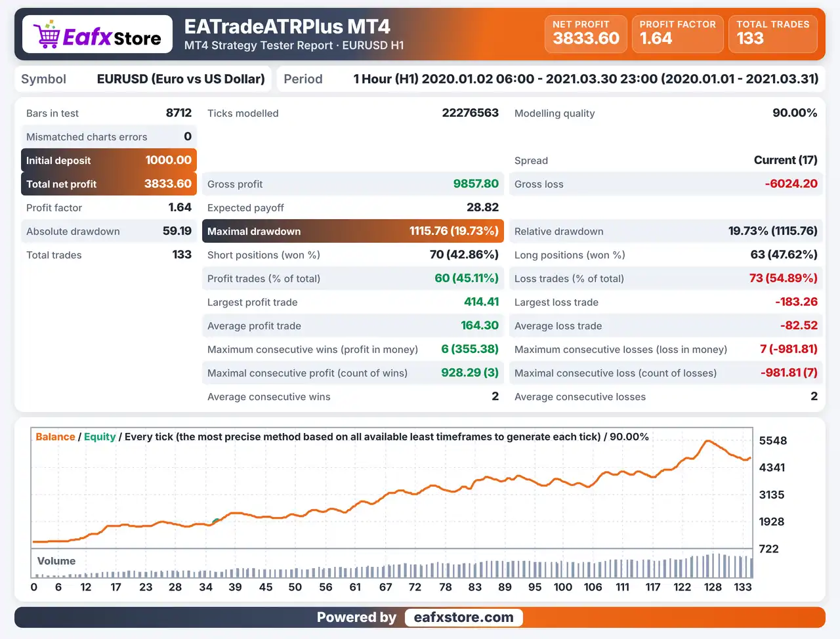The height and width of the screenshot is (639, 840).
Task: Click the Short positions 70 (42.86%) value
Action: pyautogui.click(x=464, y=255)
